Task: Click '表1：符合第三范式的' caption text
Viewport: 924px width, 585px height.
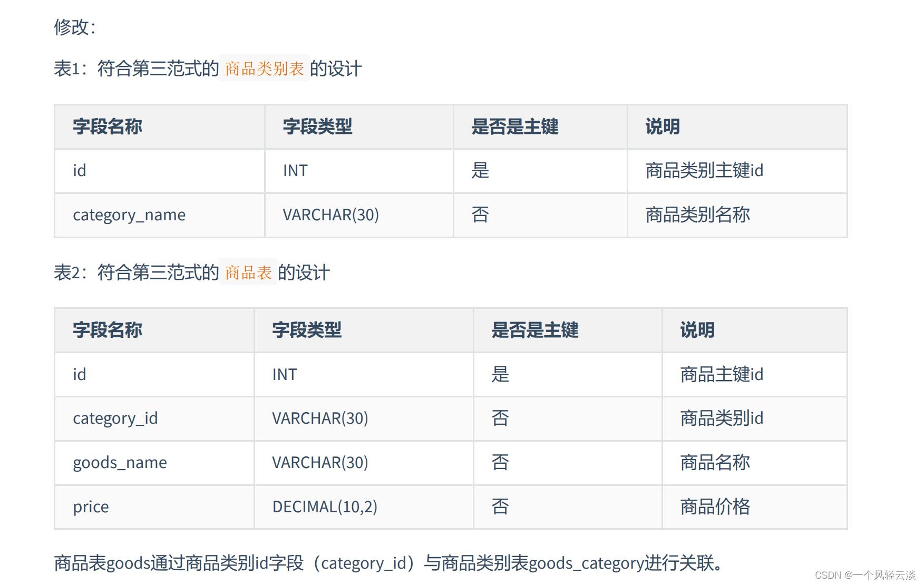Action: pyautogui.click(x=136, y=69)
